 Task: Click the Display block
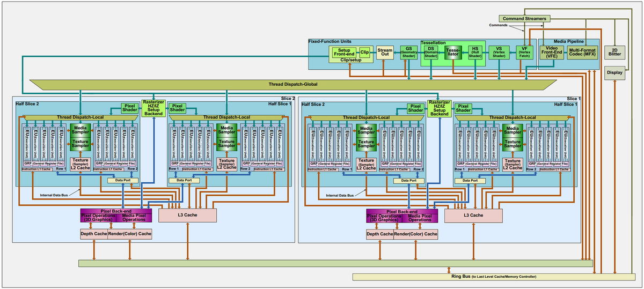pyautogui.click(x=614, y=72)
